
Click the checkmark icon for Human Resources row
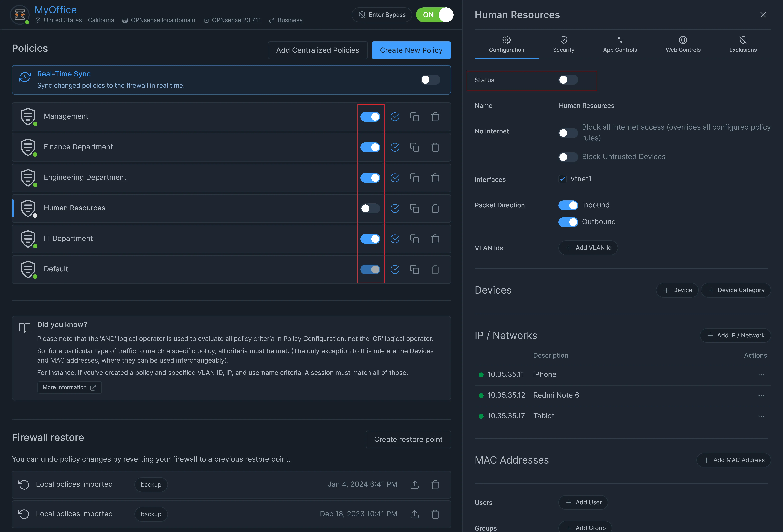point(395,208)
